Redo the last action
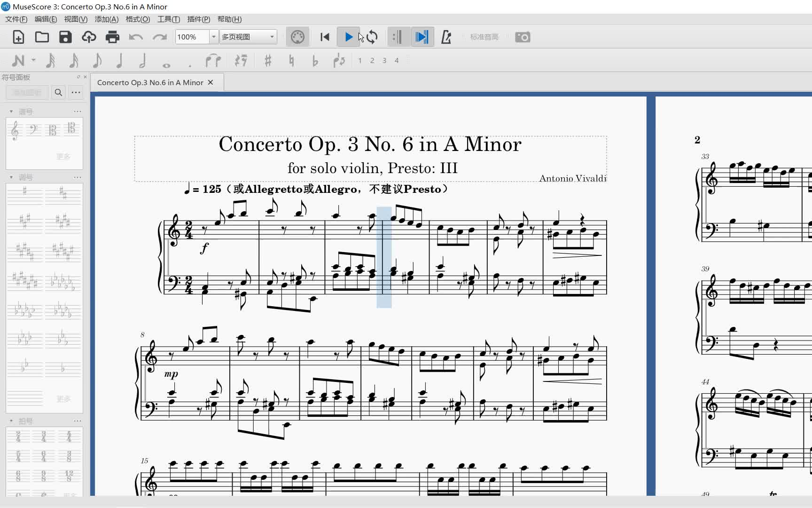 [x=160, y=37]
